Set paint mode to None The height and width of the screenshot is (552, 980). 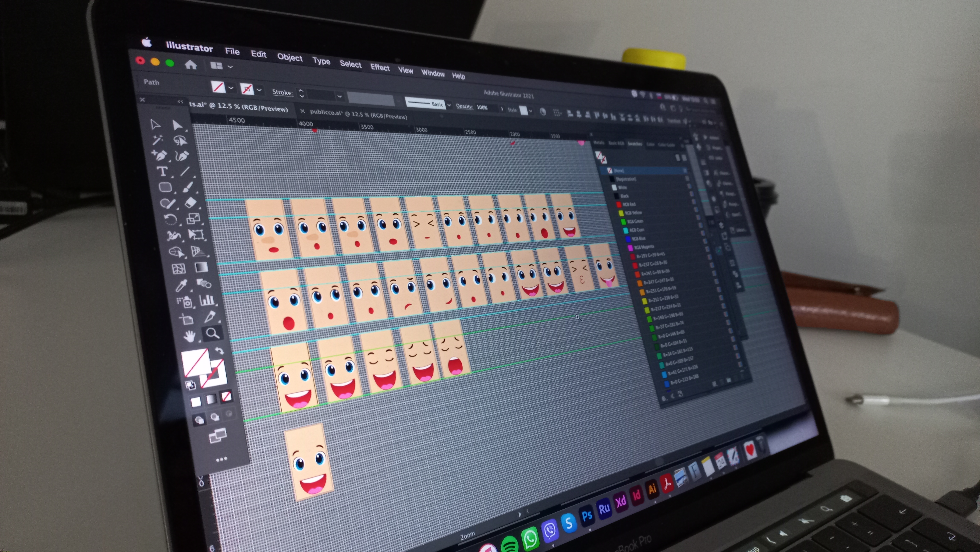coord(226,397)
